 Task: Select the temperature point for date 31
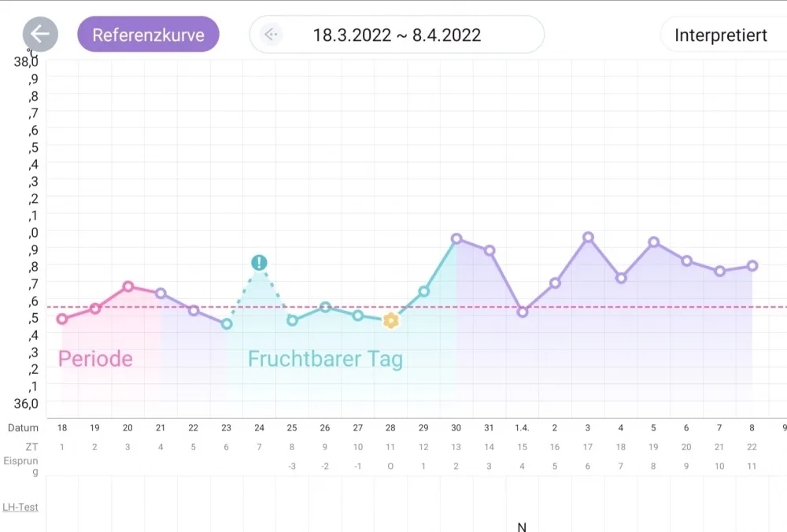click(x=490, y=250)
